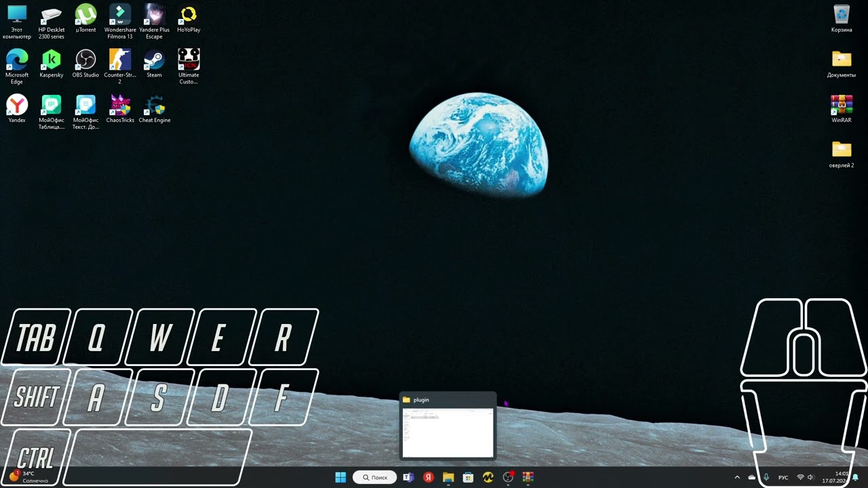868x488 pixels.
Task: Open Microsoft Teams from the taskbar
Action: pos(408,477)
